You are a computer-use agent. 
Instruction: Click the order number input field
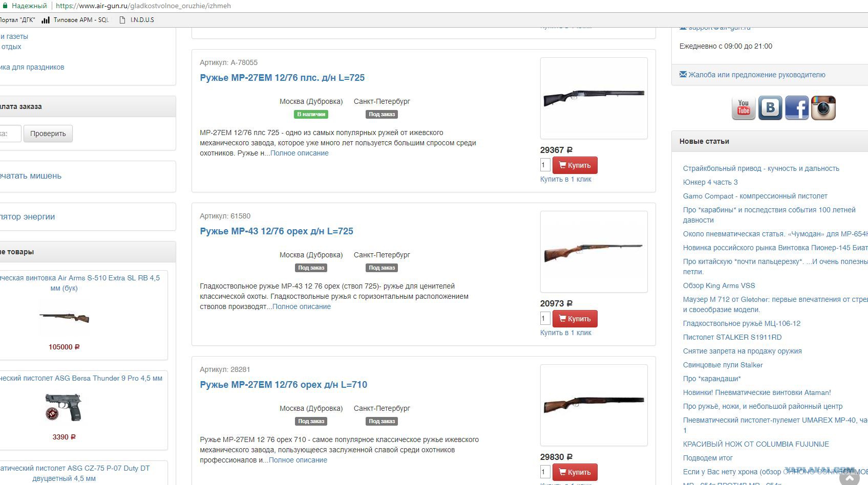tap(10, 134)
